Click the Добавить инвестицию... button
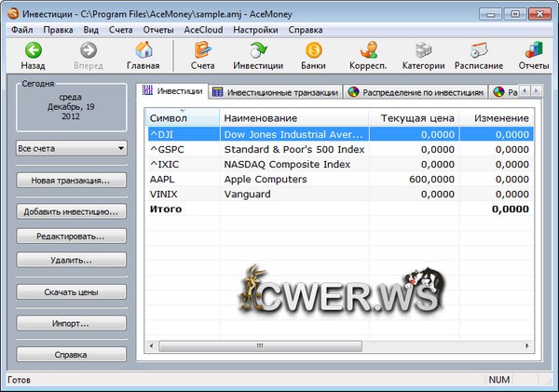 point(72,212)
